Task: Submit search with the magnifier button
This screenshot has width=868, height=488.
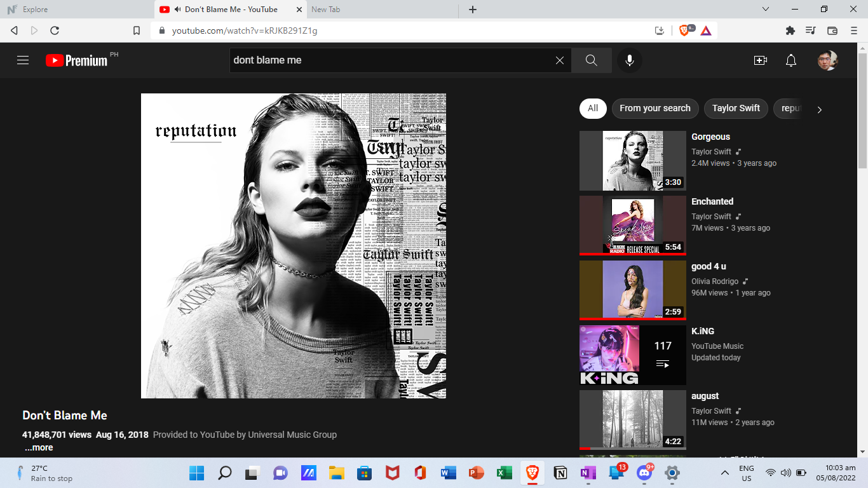Action: (x=592, y=60)
